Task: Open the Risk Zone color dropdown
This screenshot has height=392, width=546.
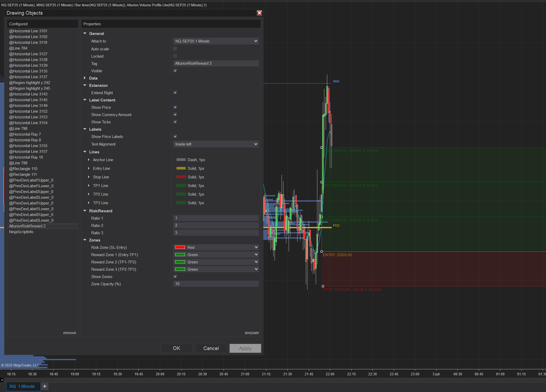Action: [x=216, y=247]
